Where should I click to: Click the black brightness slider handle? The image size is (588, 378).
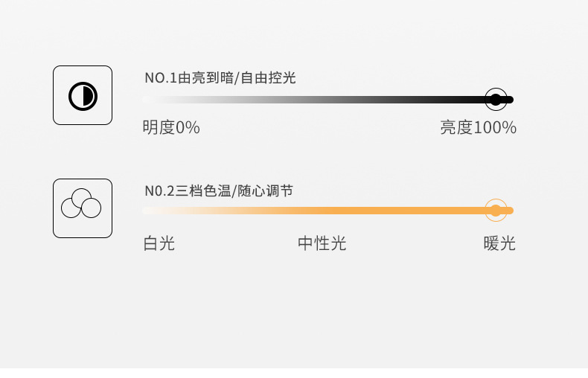pyautogui.click(x=496, y=99)
